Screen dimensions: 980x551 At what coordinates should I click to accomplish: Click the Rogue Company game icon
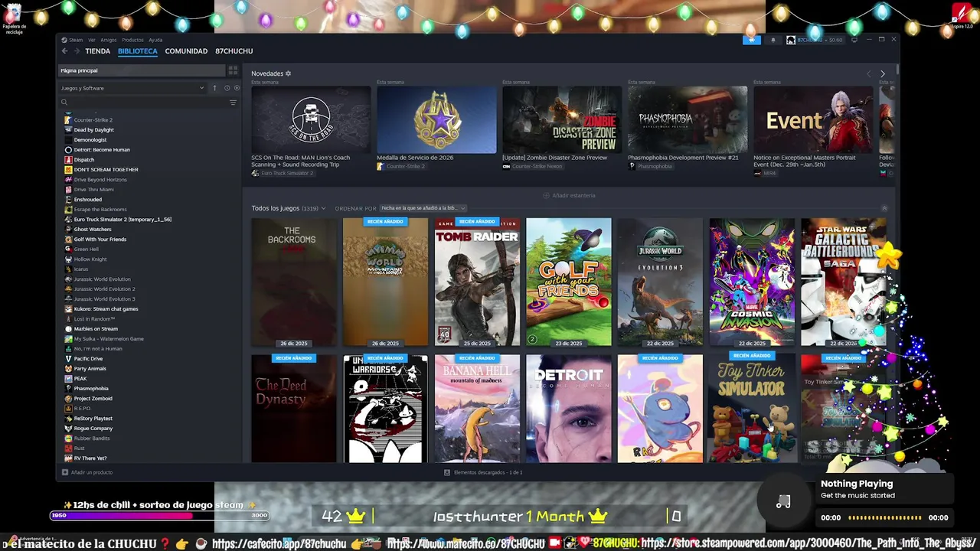(68, 429)
